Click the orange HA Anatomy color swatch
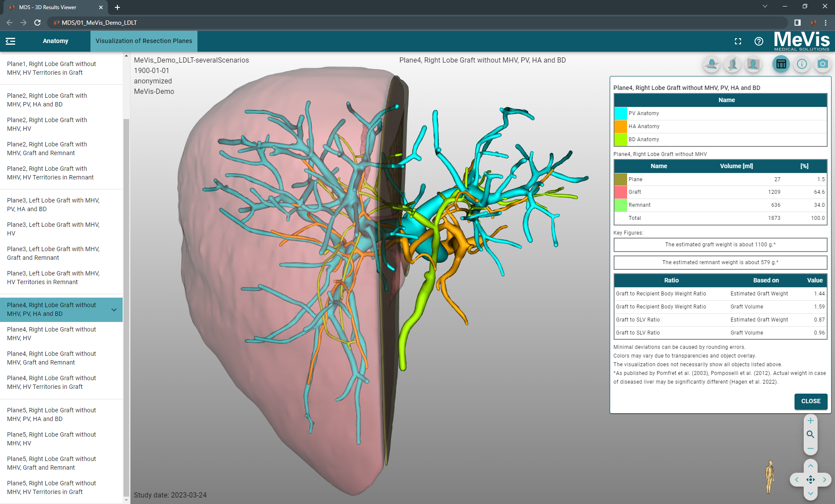 (621, 126)
